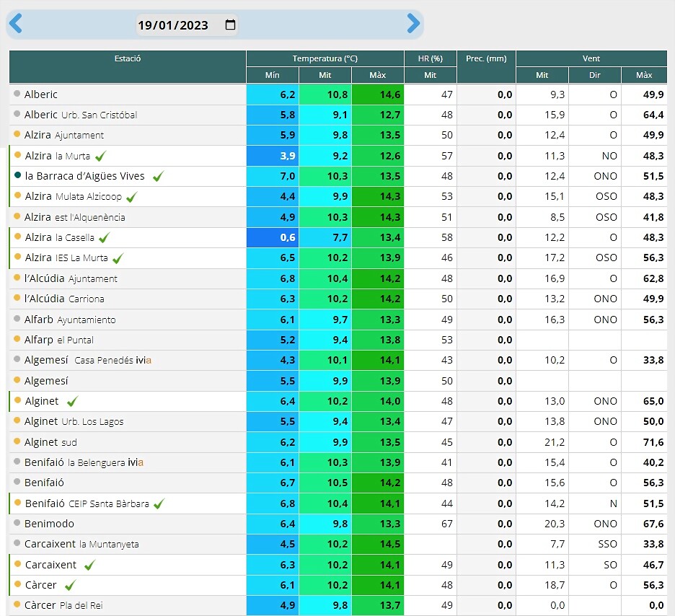This screenshot has height=616, width=675.
Task: Click the checkmark on the Benifaió CEIP Santa Bàrbara row
Action: click(x=159, y=503)
